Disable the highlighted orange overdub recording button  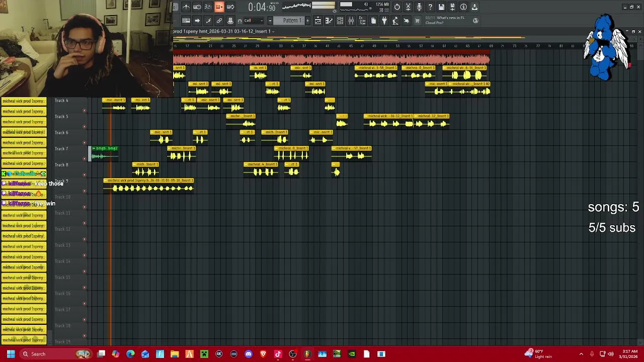coord(219,7)
